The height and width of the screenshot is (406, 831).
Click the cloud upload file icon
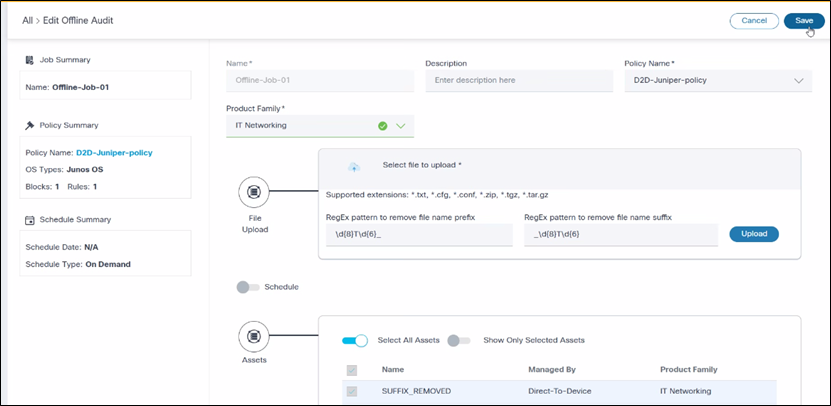coord(351,167)
